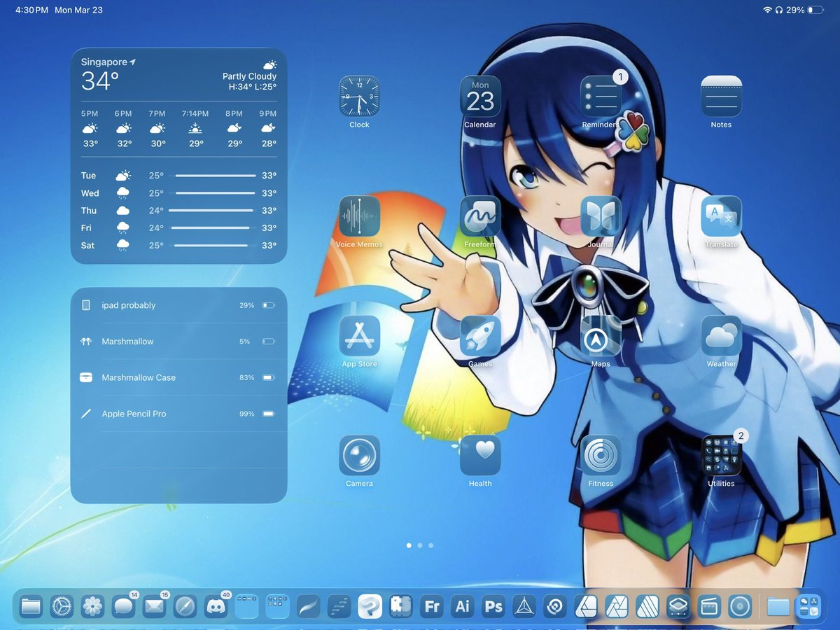
Task: Open the Utilities folder
Action: [721, 456]
